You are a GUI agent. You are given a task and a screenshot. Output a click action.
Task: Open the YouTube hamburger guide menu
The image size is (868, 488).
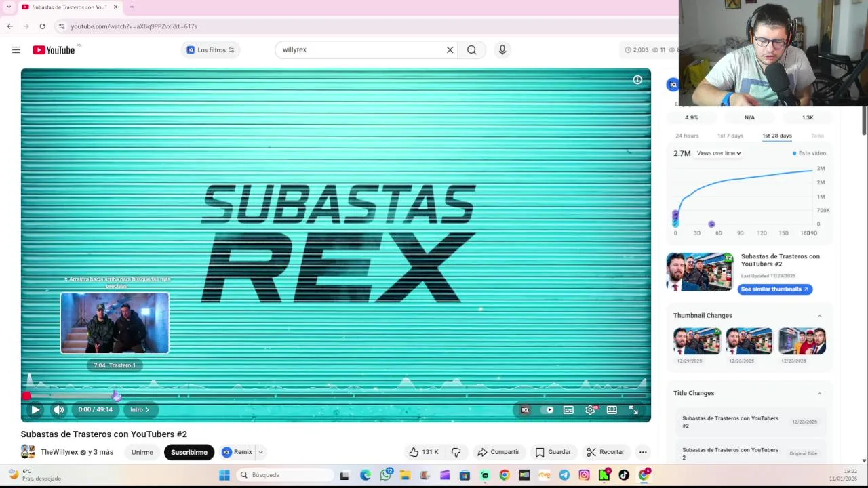pyautogui.click(x=16, y=49)
